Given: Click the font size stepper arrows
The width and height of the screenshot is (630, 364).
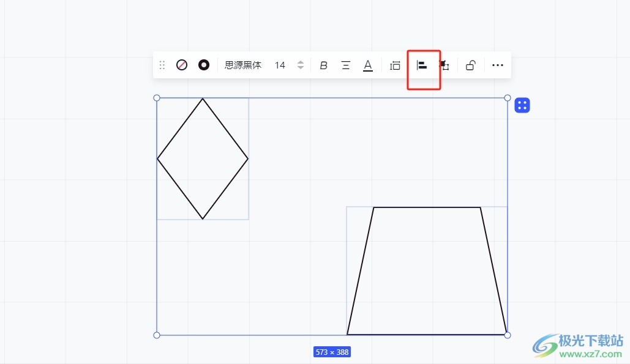Looking at the screenshot, I should point(301,65).
